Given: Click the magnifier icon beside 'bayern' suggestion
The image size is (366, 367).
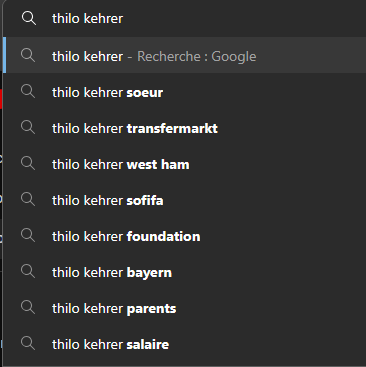Looking at the screenshot, I should [28, 271].
